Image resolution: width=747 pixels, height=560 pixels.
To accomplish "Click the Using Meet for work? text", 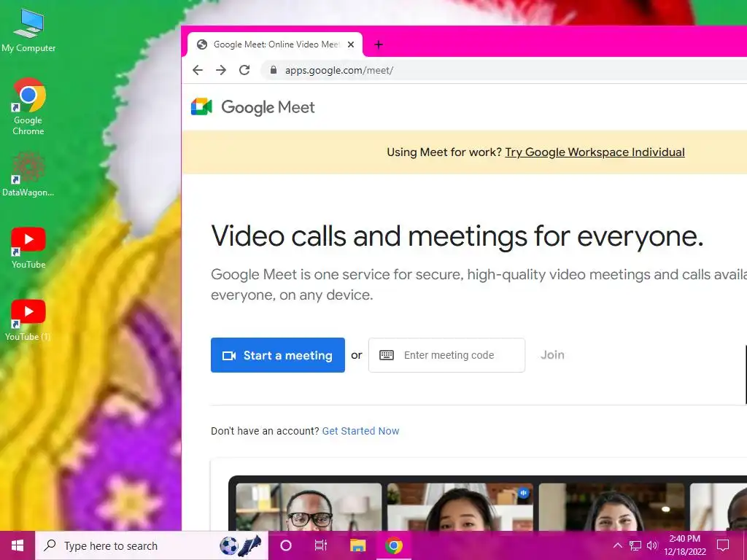I will pyautogui.click(x=444, y=152).
